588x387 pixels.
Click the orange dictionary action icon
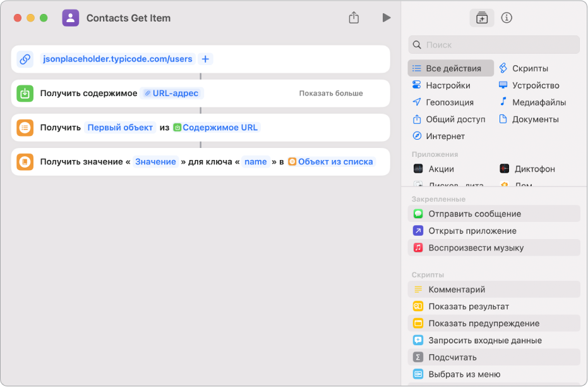(x=25, y=162)
